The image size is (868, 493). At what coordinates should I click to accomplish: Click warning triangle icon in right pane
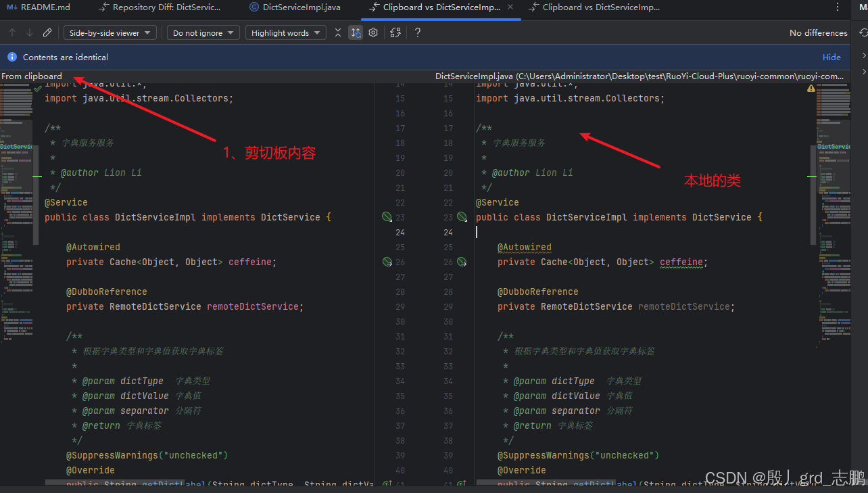811,89
